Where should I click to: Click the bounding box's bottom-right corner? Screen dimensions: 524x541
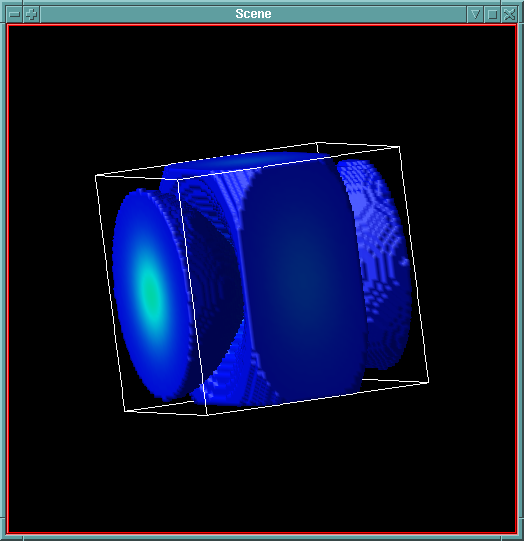point(428,382)
